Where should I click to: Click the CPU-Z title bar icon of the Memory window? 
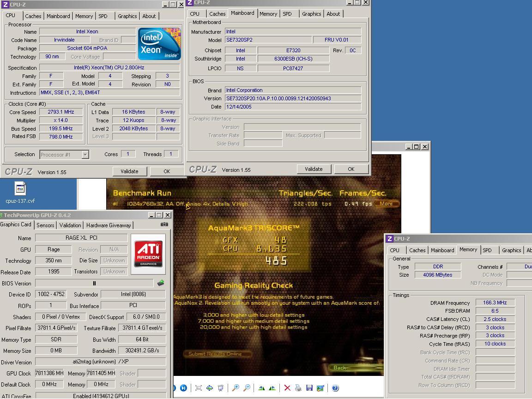click(390, 238)
